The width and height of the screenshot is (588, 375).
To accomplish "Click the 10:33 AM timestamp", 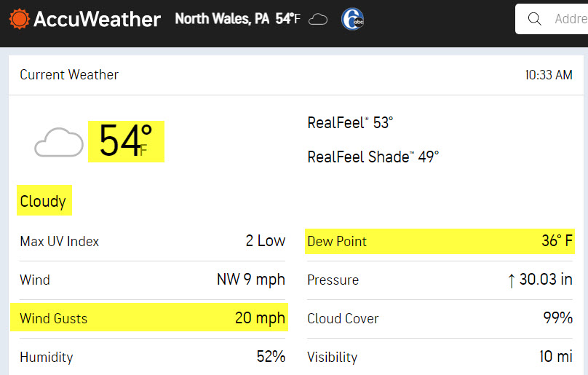I will coord(549,75).
